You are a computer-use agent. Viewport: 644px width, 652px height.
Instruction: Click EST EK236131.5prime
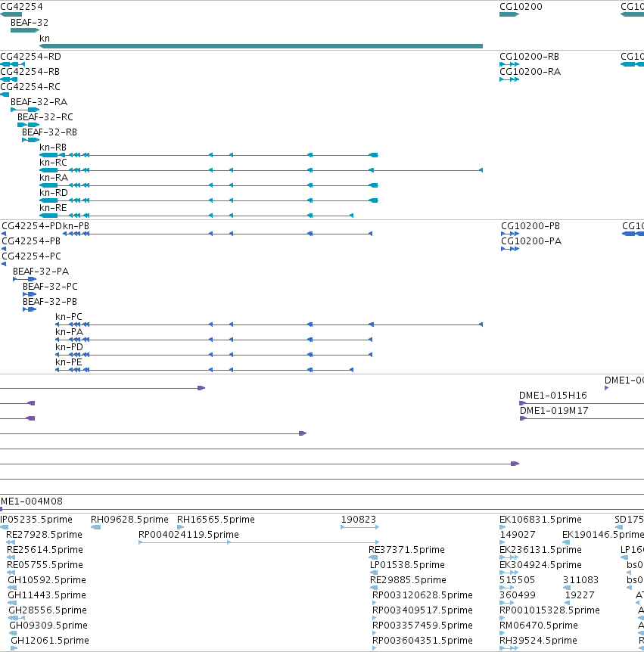540,550
